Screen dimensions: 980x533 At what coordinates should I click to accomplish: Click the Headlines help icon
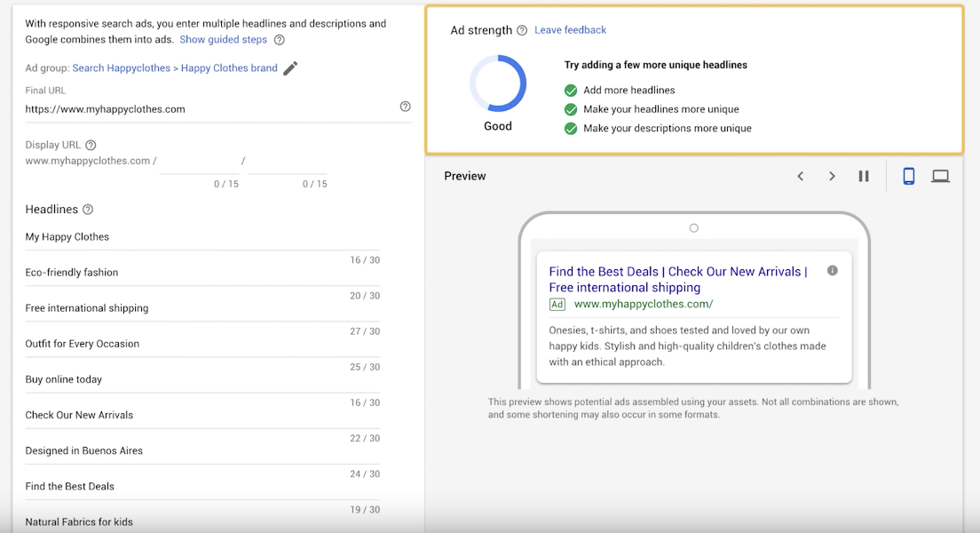[x=88, y=210]
